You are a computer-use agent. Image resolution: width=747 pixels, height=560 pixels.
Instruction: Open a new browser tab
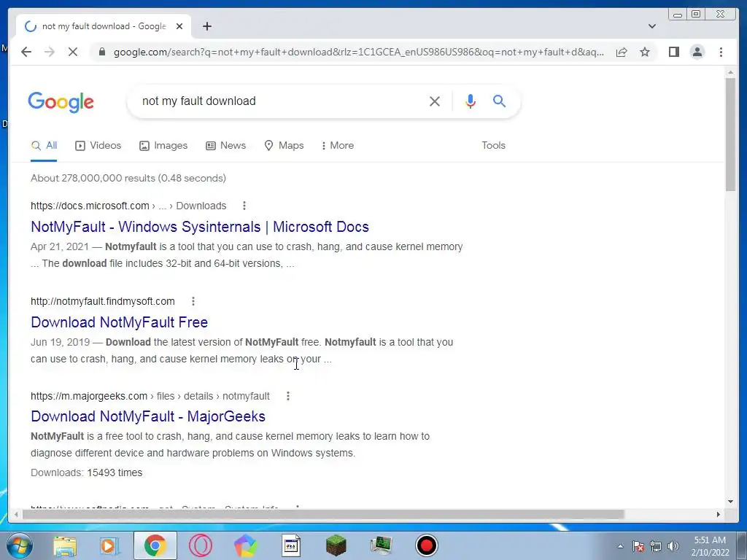pos(206,26)
